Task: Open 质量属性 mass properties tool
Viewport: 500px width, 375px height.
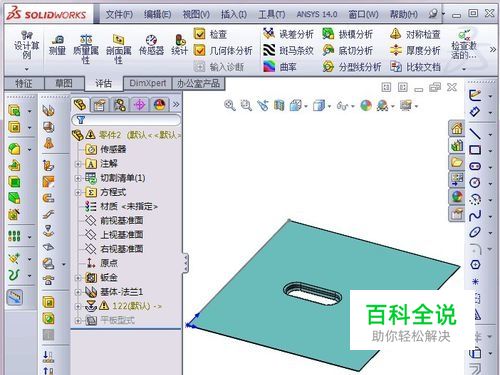Action: tap(86, 49)
